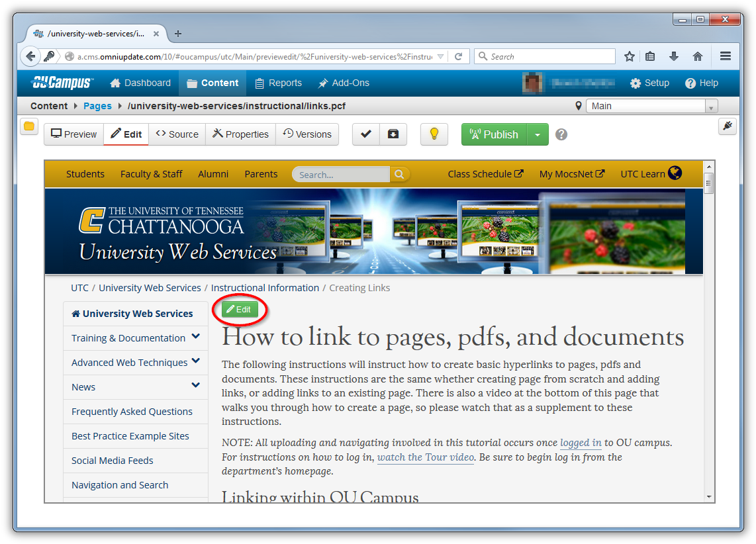Viewport: 756px width, 544px height.
Task: Click the green Publish button
Action: [495, 134]
